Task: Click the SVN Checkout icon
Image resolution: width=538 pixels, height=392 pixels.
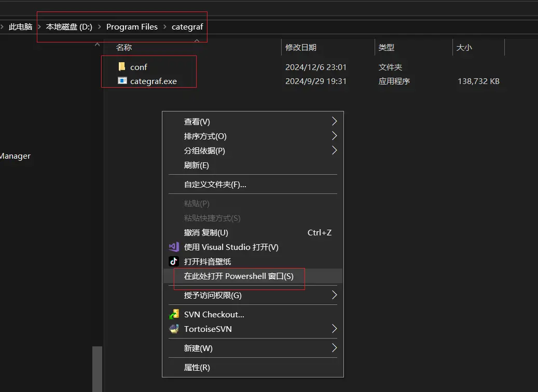Action: (x=174, y=315)
